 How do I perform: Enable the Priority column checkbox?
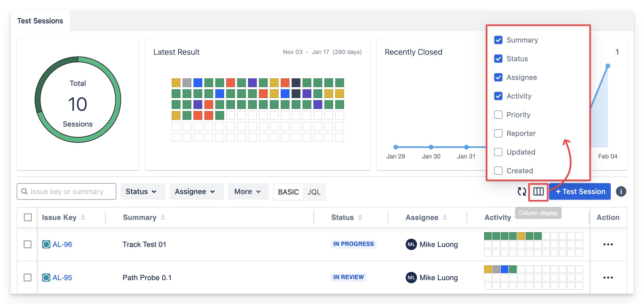click(498, 115)
